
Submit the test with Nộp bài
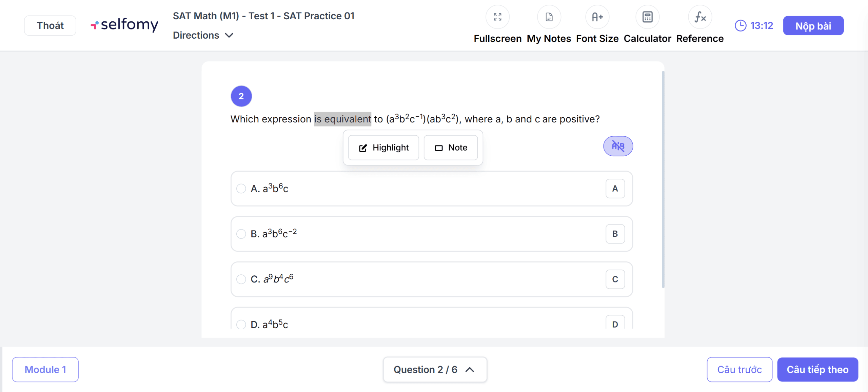[x=813, y=26]
